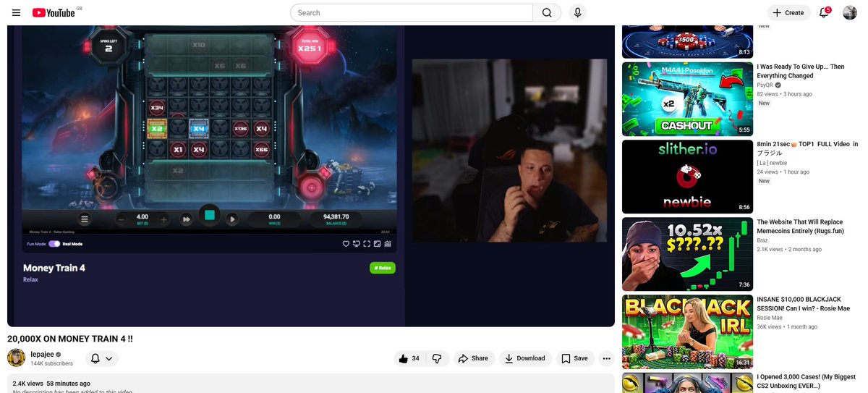Click the screen monitor icon under game
The width and height of the screenshot is (868, 393).
356,244
